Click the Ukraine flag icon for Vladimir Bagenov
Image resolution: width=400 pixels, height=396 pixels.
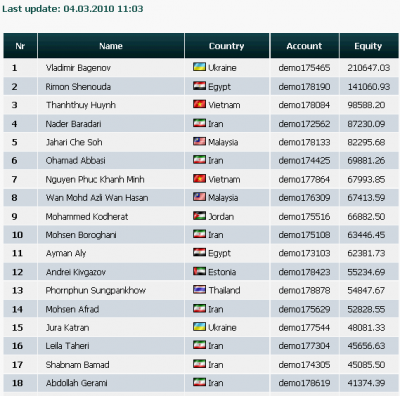[199, 67]
